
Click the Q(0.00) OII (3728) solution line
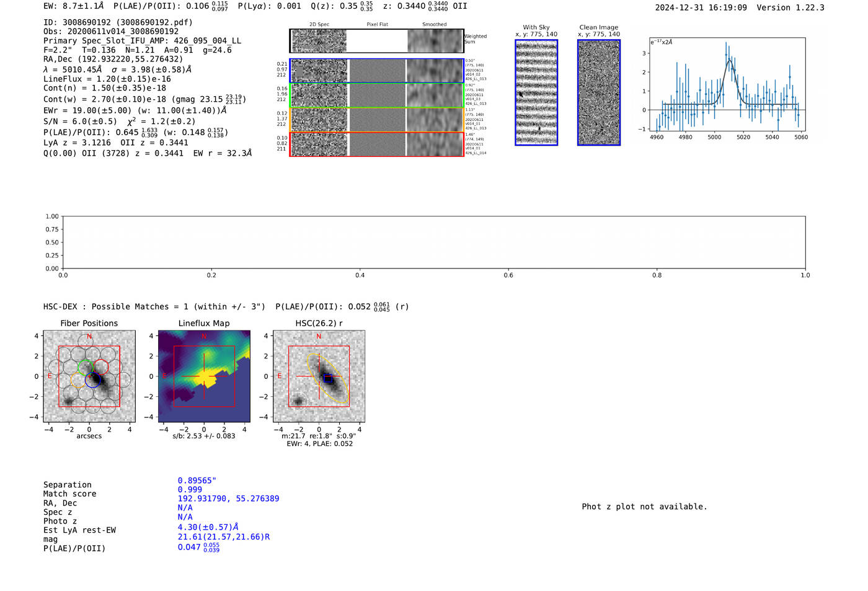[148, 153]
